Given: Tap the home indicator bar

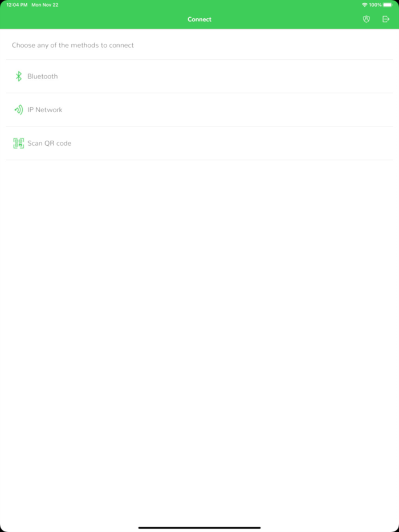Looking at the screenshot, I should pyautogui.click(x=199, y=527).
